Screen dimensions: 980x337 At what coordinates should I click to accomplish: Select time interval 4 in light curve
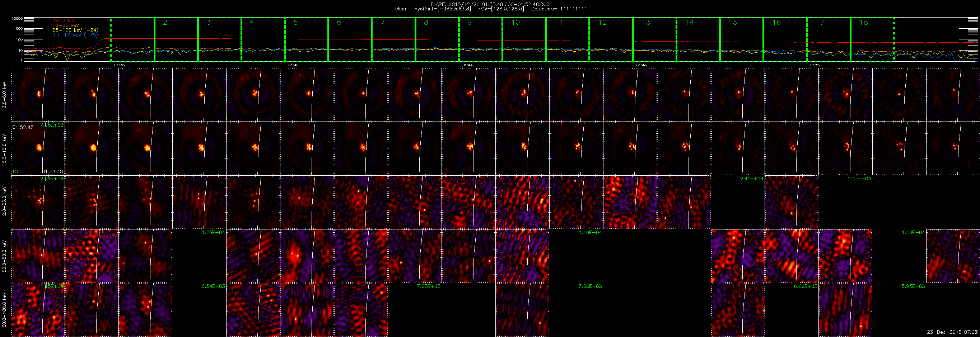click(x=263, y=39)
